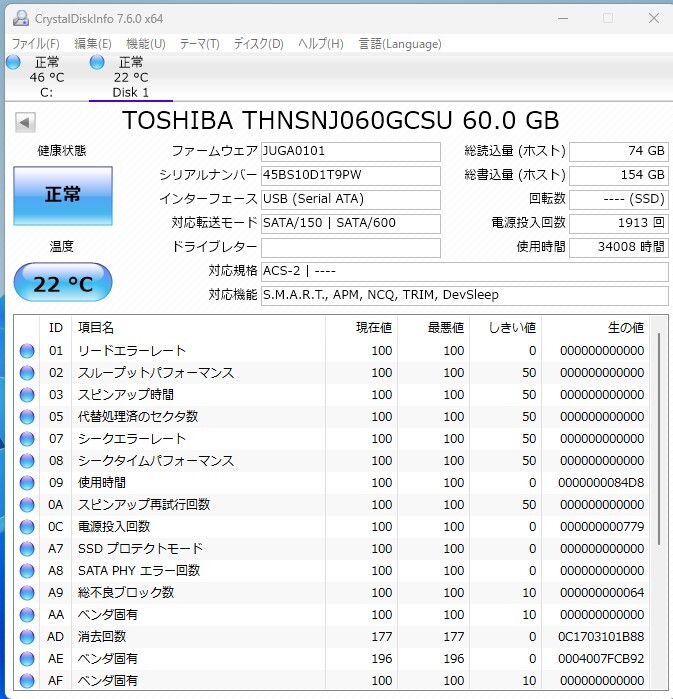
Task: Open the 機能(U) menu
Action: [x=145, y=44]
